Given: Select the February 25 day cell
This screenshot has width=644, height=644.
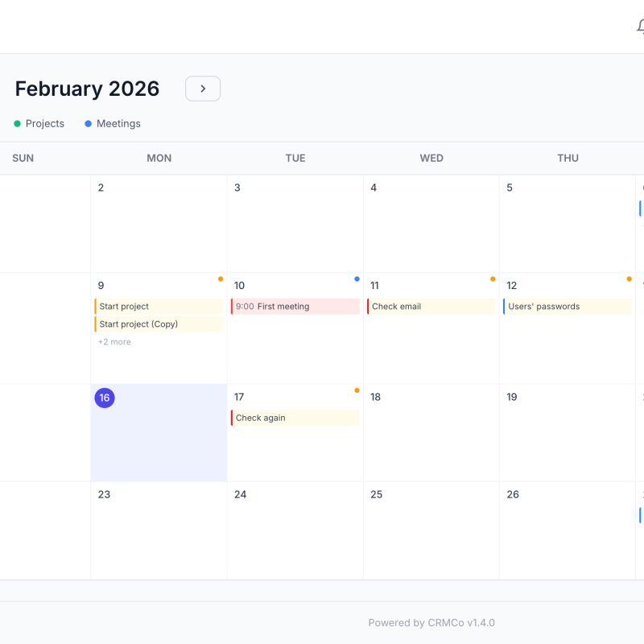Looking at the screenshot, I should click(x=431, y=531).
